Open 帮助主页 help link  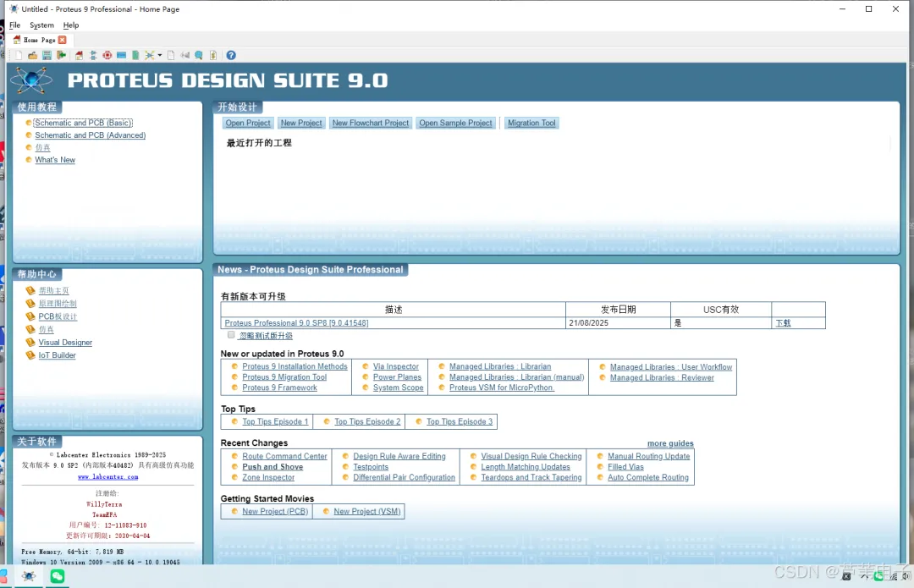[53, 290]
